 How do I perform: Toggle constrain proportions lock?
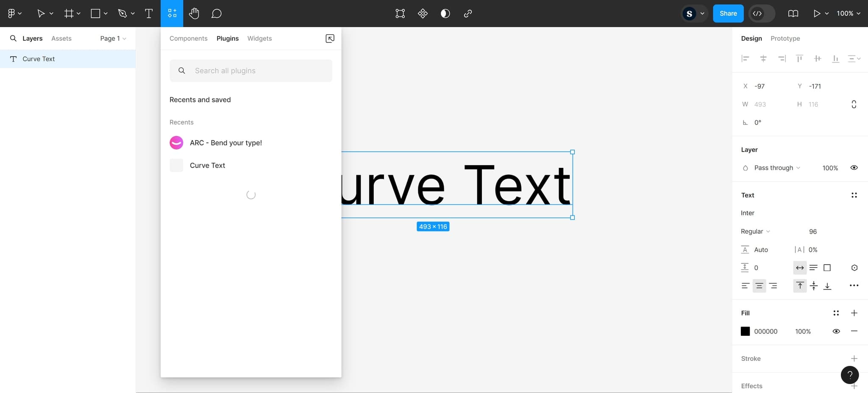(x=854, y=104)
